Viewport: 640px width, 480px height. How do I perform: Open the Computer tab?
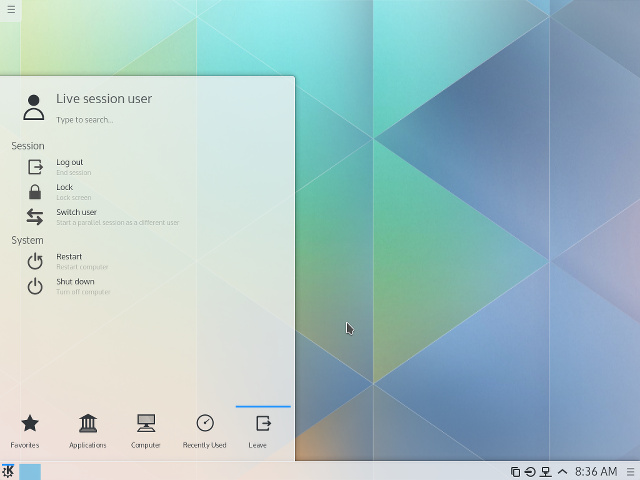point(146,430)
